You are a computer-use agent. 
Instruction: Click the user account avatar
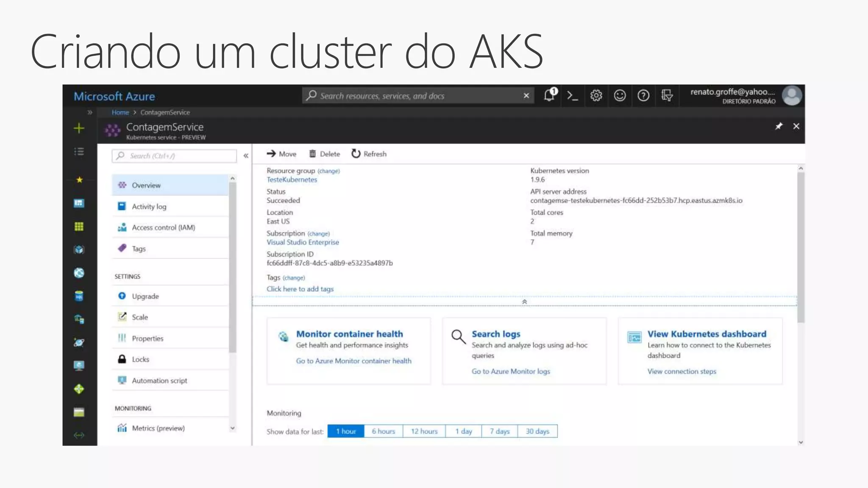(x=791, y=95)
